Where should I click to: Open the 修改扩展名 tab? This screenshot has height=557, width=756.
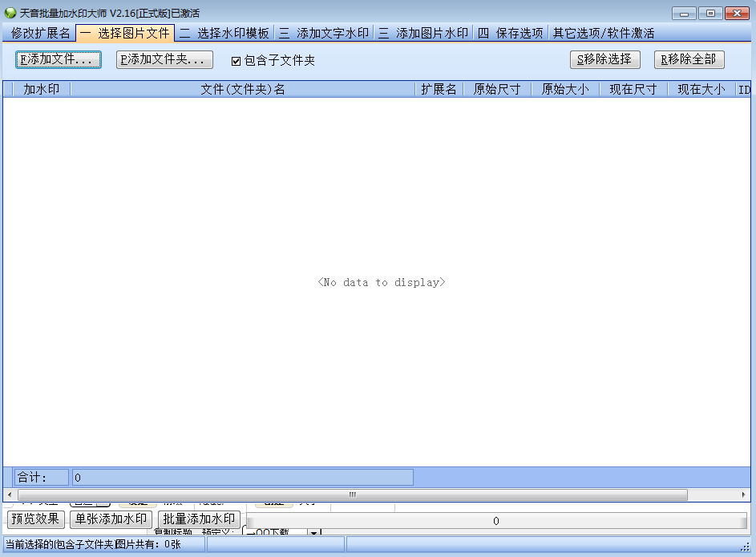tap(40, 33)
